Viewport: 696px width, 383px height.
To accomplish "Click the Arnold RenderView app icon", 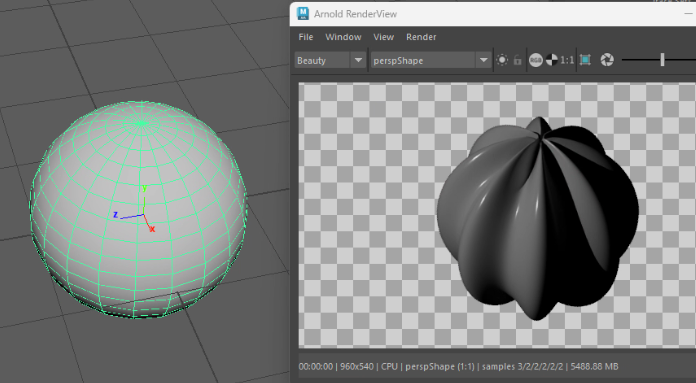I will click(x=303, y=14).
